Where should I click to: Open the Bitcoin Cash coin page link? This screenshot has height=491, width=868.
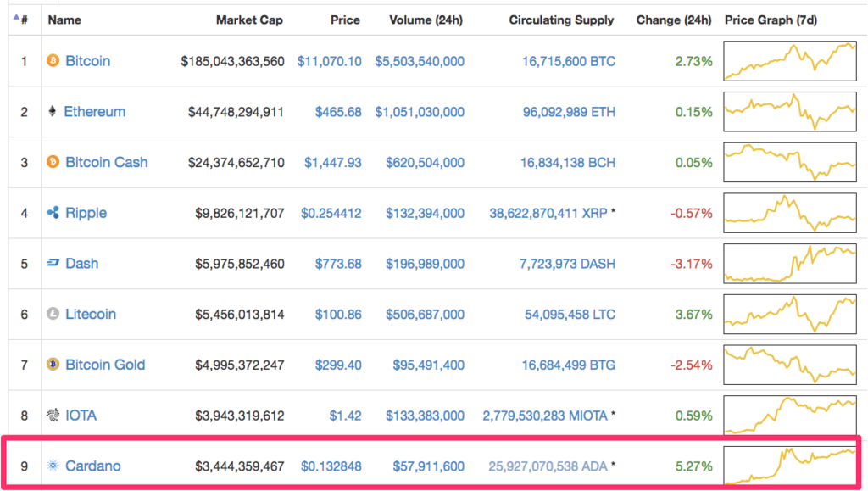tap(106, 162)
